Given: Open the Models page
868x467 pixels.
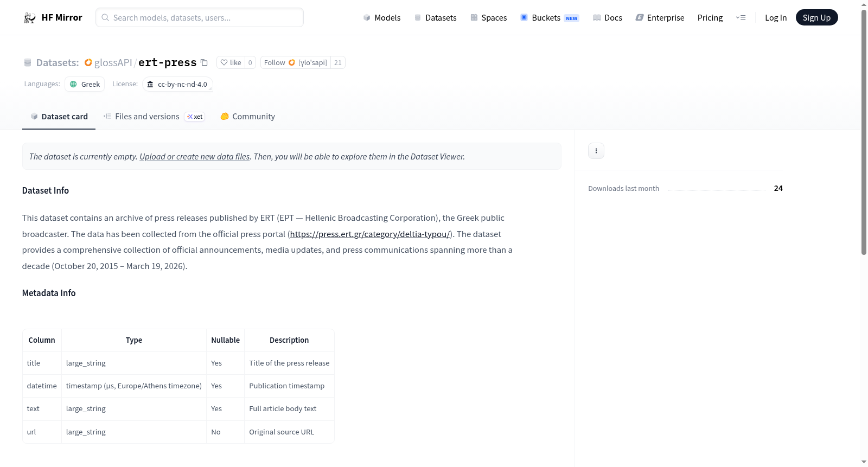Looking at the screenshot, I should [x=382, y=18].
